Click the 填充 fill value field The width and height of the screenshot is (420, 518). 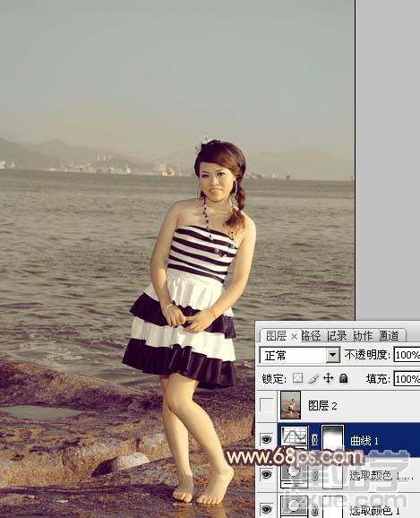tap(407, 378)
